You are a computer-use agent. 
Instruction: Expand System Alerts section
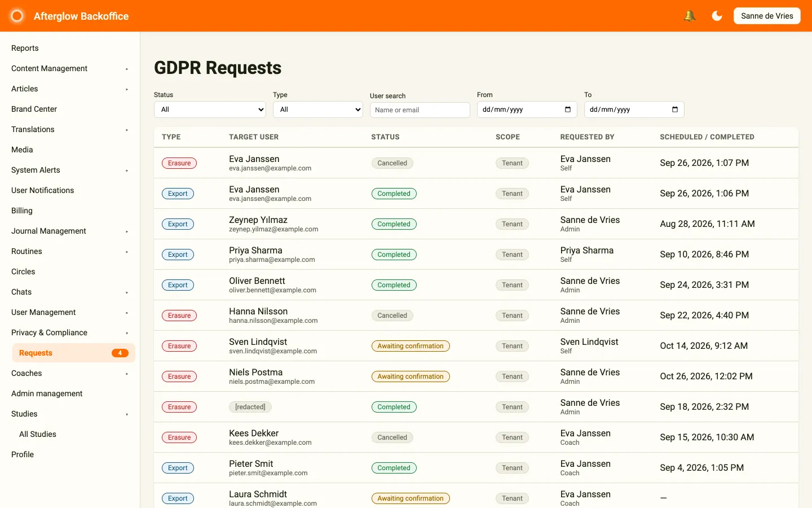70,170
